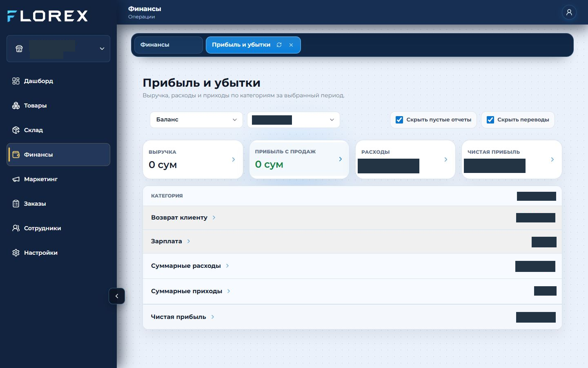The width and height of the screenshot is (588, 368).
Task: Click the FLOREX logo
Action: point(47,16)
